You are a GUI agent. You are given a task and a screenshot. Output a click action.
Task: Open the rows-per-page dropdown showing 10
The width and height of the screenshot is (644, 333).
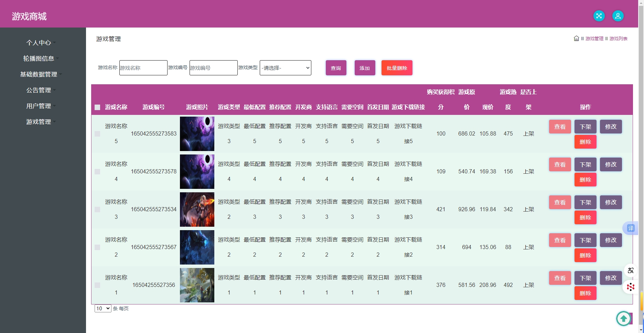click(x=103, y=309)
